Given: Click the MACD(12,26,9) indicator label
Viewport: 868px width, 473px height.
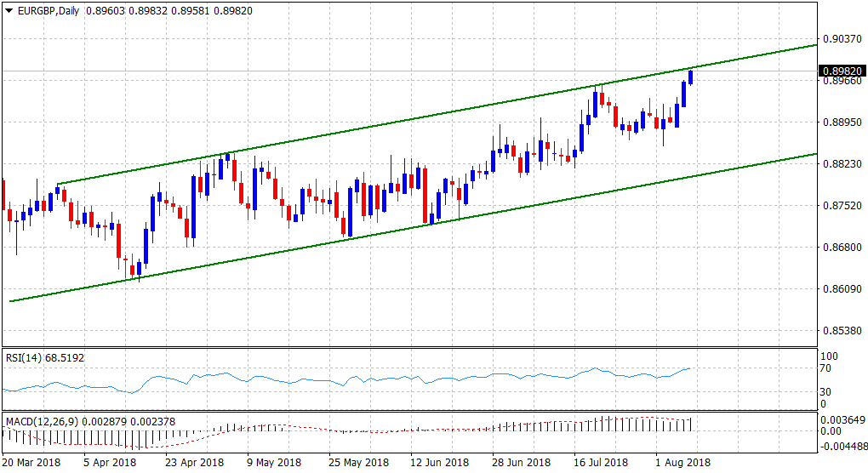Looking at the screenshot, I should point(40,421).
